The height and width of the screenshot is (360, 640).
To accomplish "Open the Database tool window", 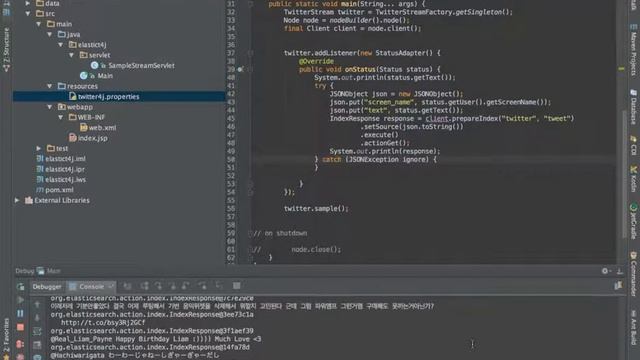I will 633,108.
